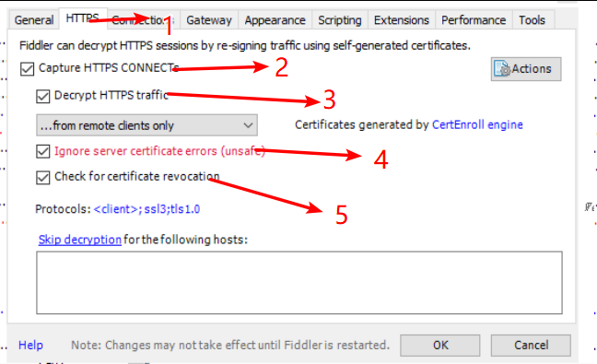The image size is (597, 364).
Task: Select the Appearance tab
Action: click(275, 19)
